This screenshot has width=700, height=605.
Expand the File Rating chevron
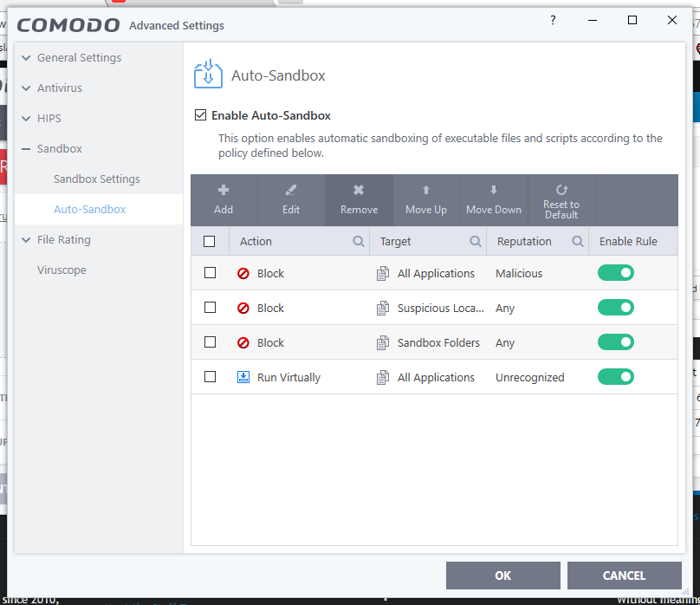(26, 240)
